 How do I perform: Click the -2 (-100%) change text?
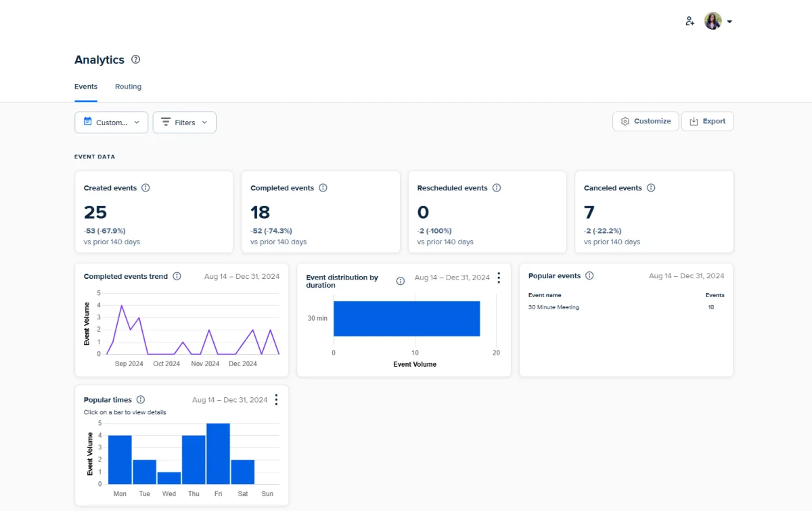click(x=434, y=231)
